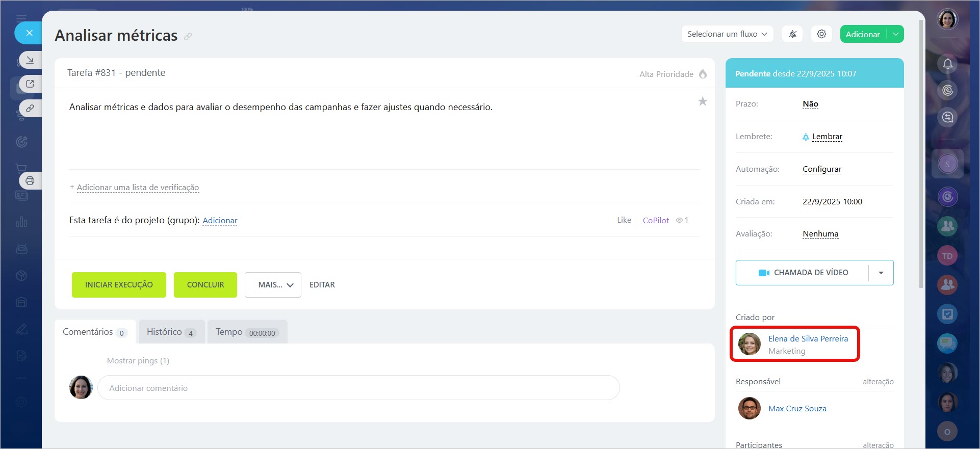980x449 pixels.
Task: Expand the 'MAIS...' dropdown menu
Action: (273, 285)
